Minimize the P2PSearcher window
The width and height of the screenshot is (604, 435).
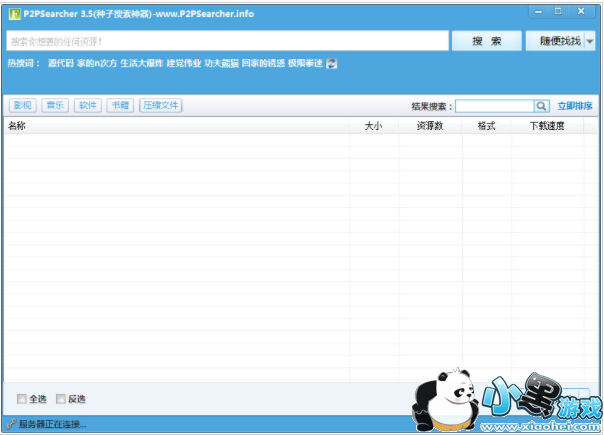[x=539, y=12]
